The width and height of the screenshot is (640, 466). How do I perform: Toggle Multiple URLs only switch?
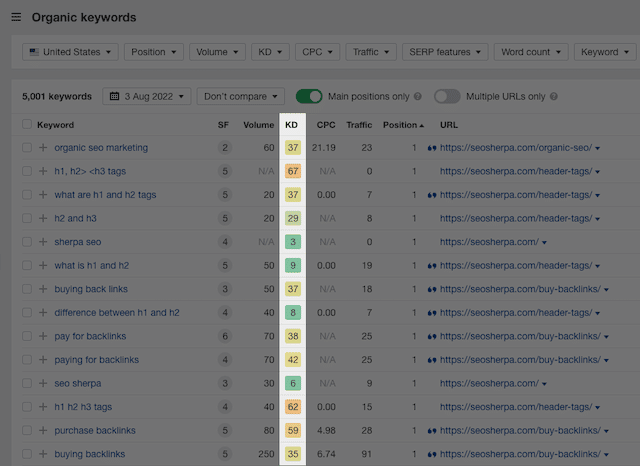click(447, 96)
